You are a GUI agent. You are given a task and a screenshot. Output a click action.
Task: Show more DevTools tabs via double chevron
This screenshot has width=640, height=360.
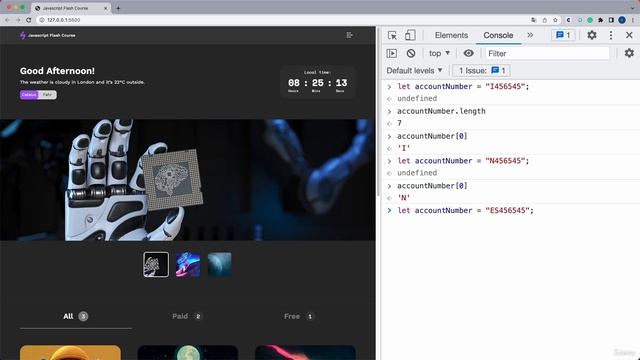click(x=530, y=35)
